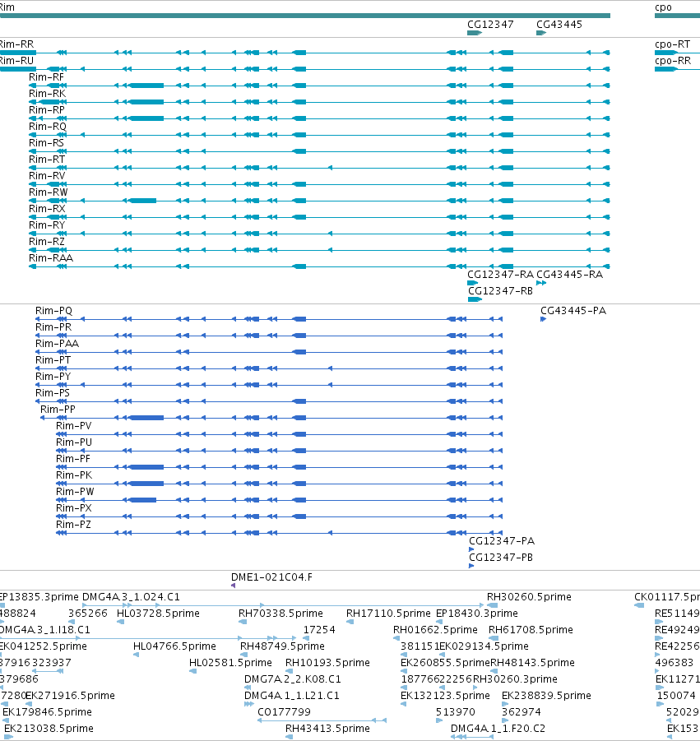Viewport: 700px width, 741px height.
Task: Select protein label Rim-PZ
Action: (x=73, y=525)
